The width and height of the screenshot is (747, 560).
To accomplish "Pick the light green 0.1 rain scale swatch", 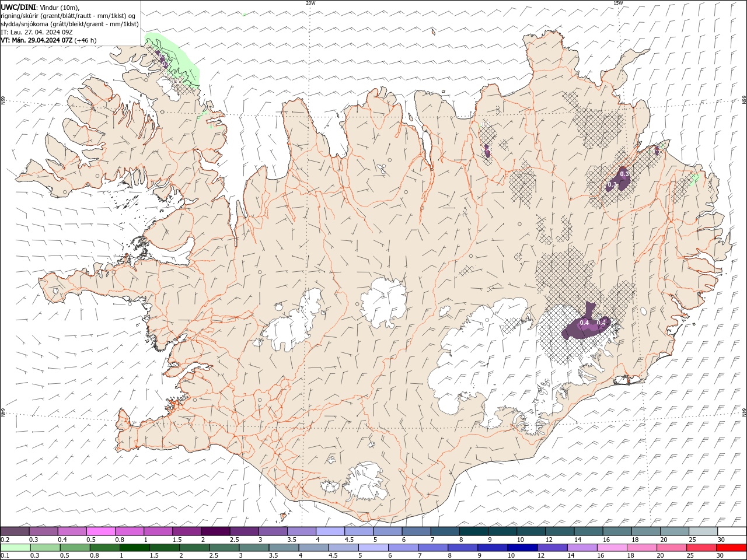I will [15, 548].
